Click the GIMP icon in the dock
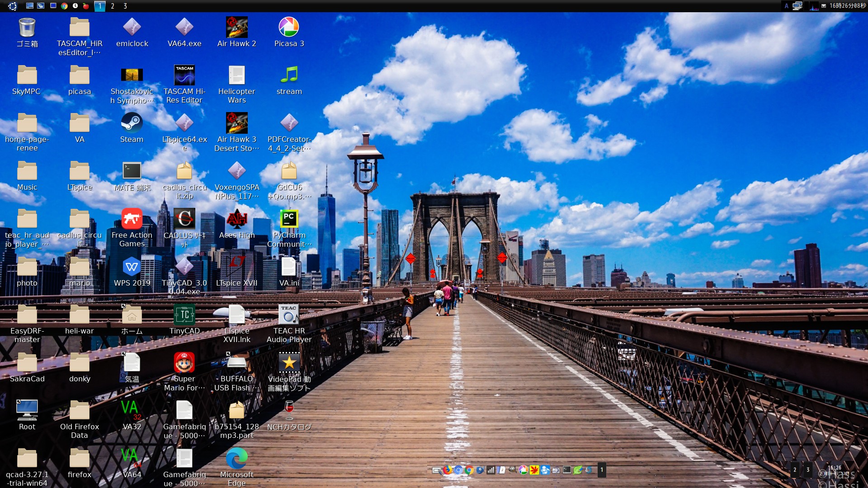The image size is (868, 488). coord(512,470)
